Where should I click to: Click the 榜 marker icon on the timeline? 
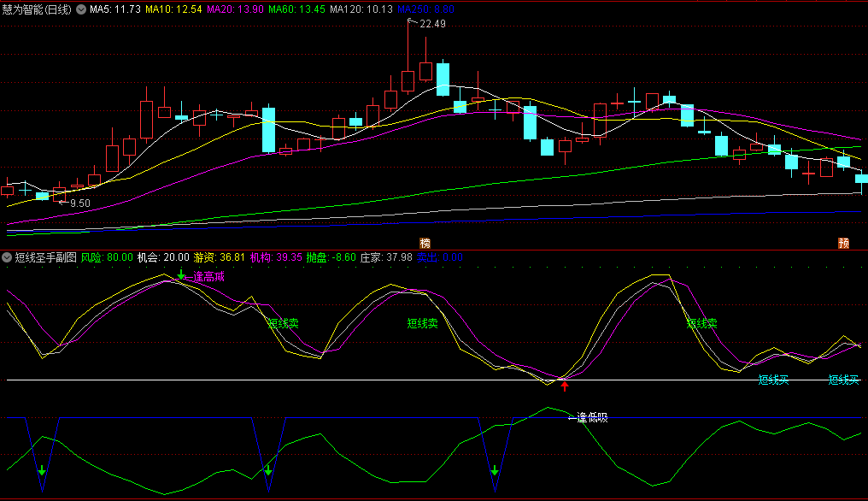[425, 242]
